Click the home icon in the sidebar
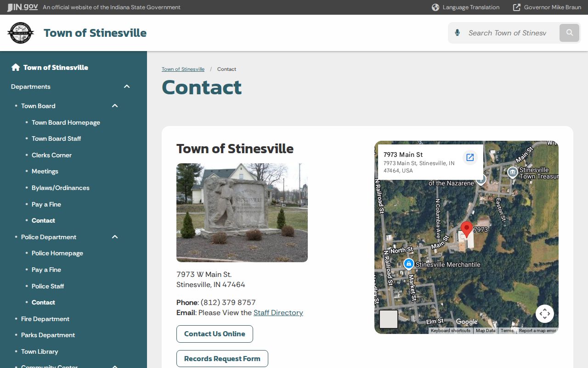The image size is (588, 368). pyautogui.click(x=16, y=67)
